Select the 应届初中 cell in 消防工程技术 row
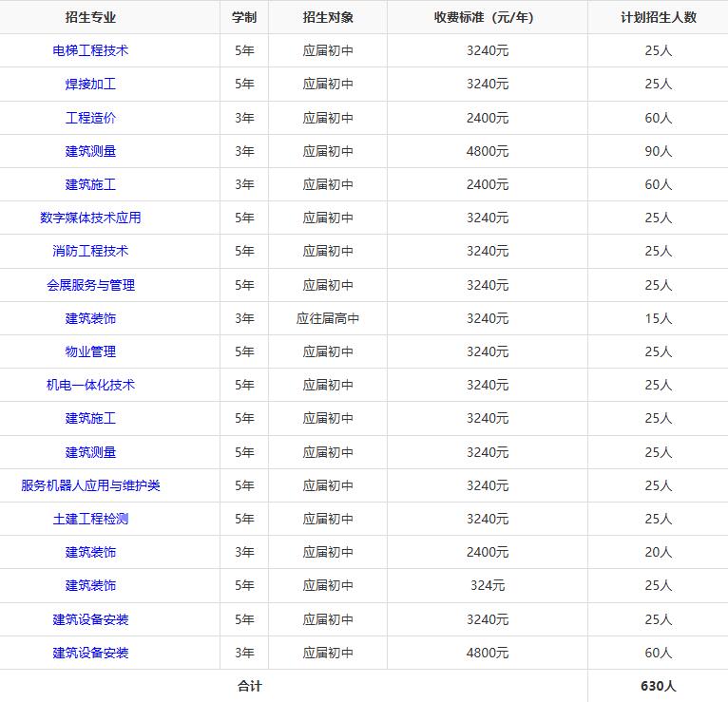The image size is (728, 702). coord(328,251)
